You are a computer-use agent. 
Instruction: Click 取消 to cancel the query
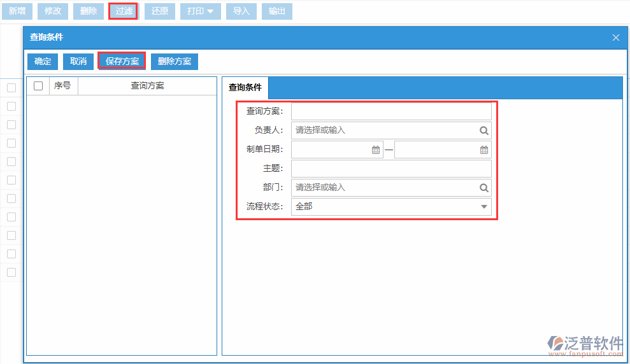[x=78, y=61]
